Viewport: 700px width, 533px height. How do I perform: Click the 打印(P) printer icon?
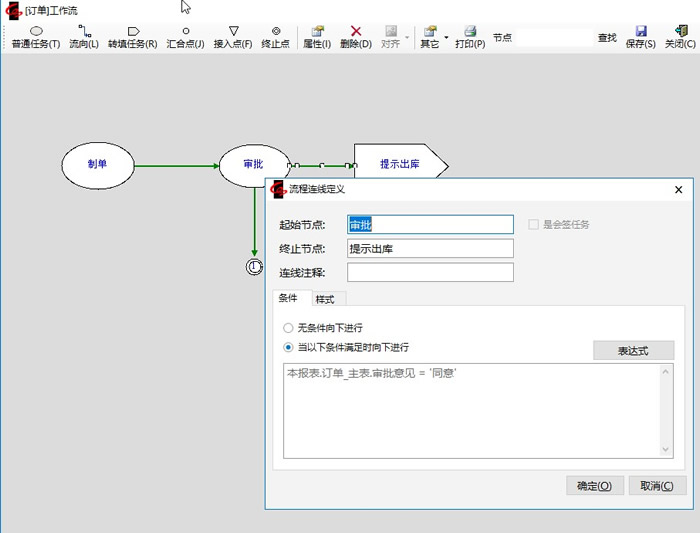[x=470, y=32]
